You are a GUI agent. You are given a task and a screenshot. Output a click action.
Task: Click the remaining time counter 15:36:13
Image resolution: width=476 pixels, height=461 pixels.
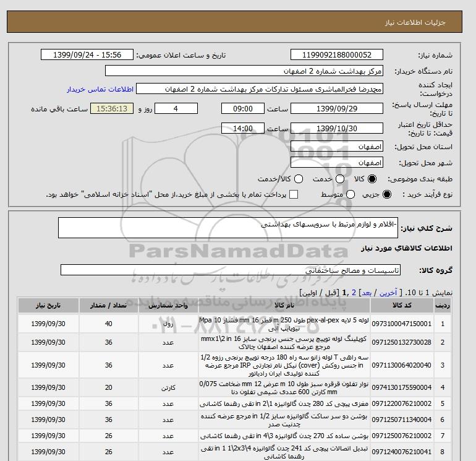(112, 108)
